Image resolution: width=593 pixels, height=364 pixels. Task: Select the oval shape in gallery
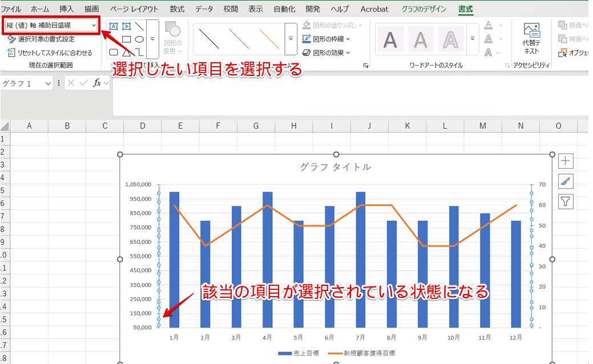pyautogui.click(x=139, y=39)
